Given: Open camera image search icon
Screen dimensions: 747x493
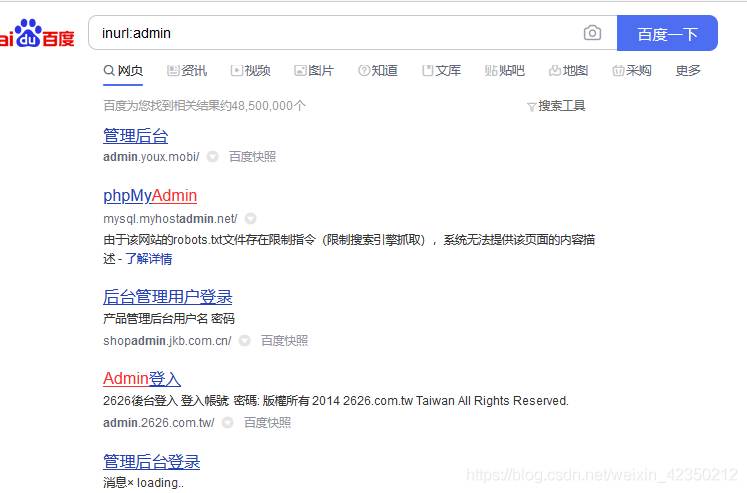Looking at the screenshot, I should pos(592,33).
